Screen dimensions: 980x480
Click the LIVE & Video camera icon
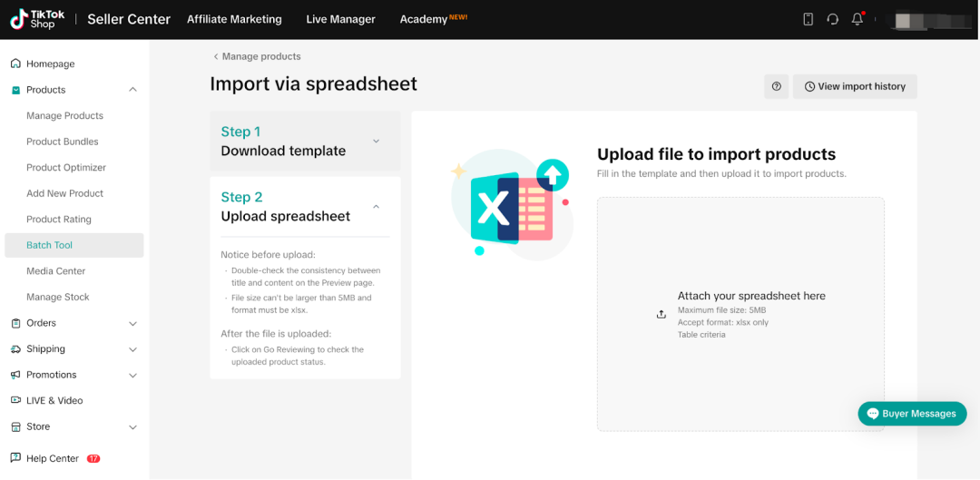click(x=15, y=400)
